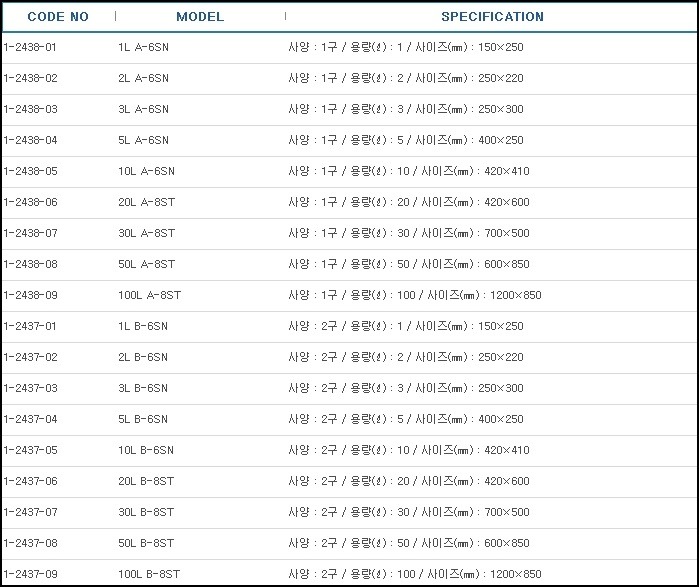Screen dimensions: 699x587
Task: Click the 100L A-8ST specification text
Action: [415, 295]
